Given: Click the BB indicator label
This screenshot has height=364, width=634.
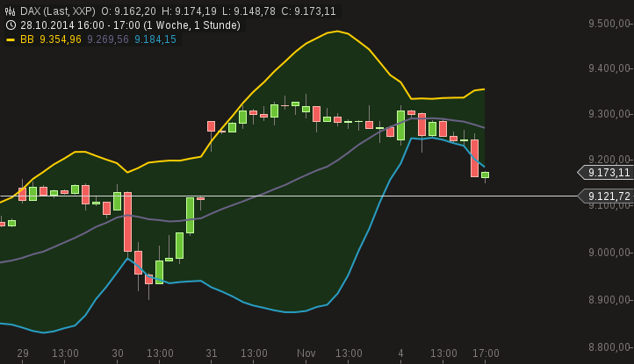Looking at the screenshot, I should tap(27, 39).
